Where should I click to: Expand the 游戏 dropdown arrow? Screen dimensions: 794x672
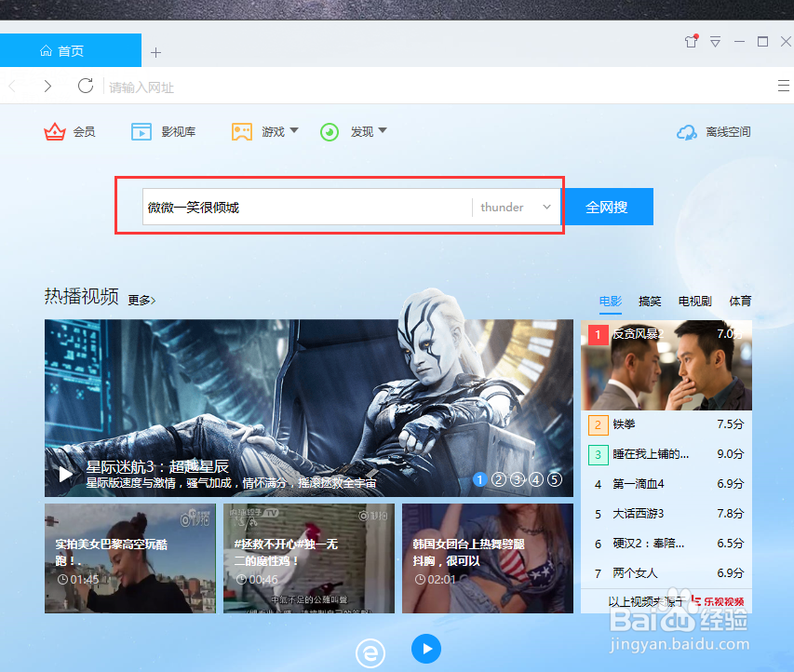coord(294,130)
